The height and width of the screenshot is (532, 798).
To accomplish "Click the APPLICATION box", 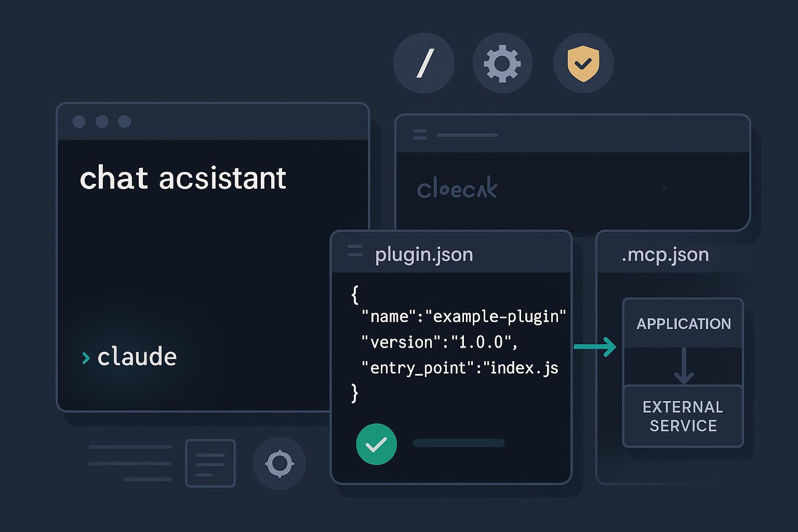I will coord(683,324).
